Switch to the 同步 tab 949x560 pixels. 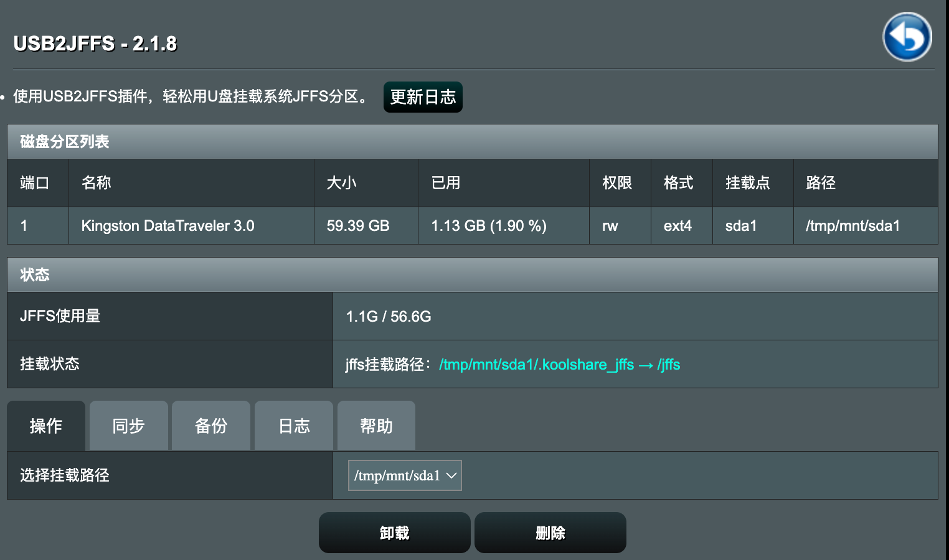[128, 426]
